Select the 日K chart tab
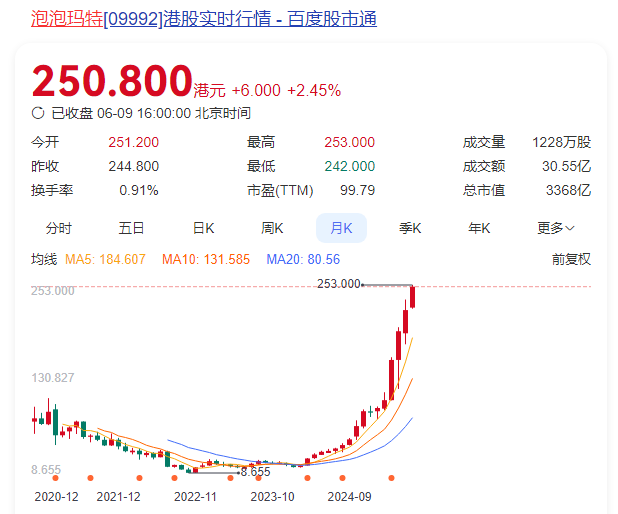This screenshot has height=514, width=618. point(203,228)
